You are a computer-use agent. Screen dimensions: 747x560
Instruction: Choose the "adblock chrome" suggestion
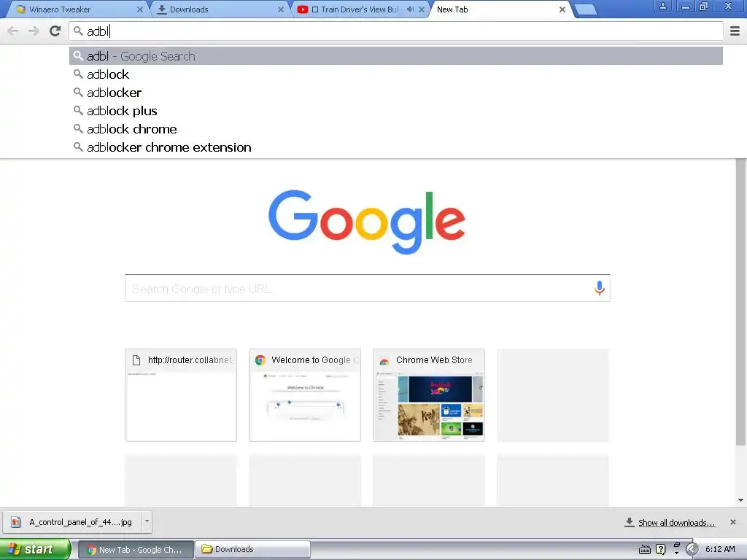coord(396,129)
